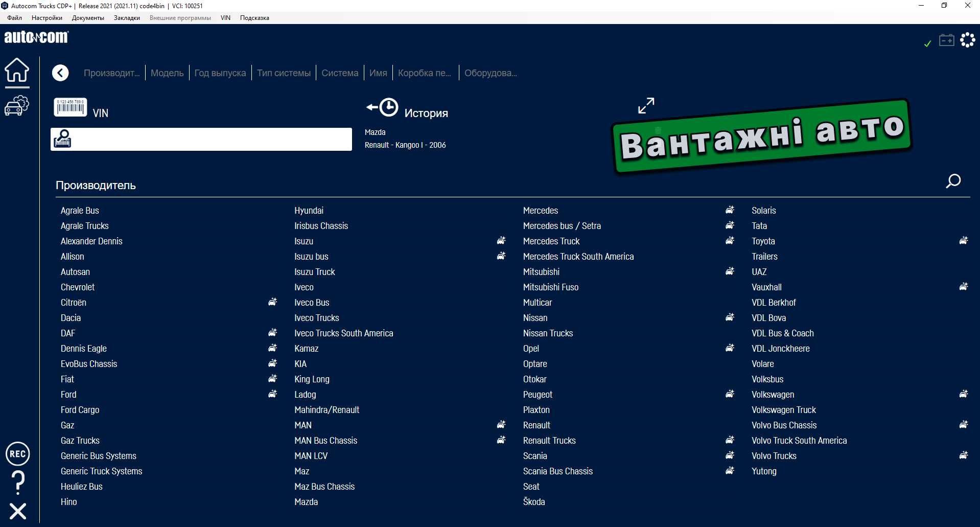Image resolution: width=980 pixels, height=527 pixels.
Task: Click the battery voltage indicator icon
Action: coord(947,40)
